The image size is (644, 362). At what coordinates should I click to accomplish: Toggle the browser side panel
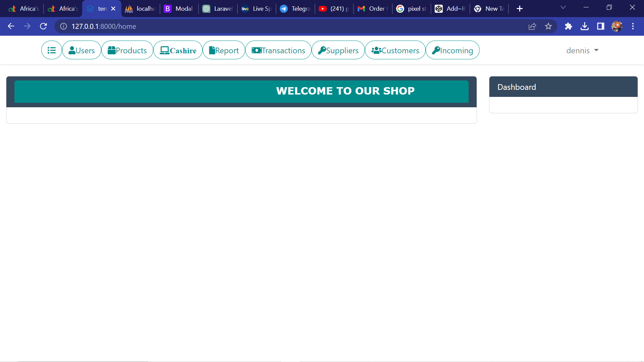(601, 26)
